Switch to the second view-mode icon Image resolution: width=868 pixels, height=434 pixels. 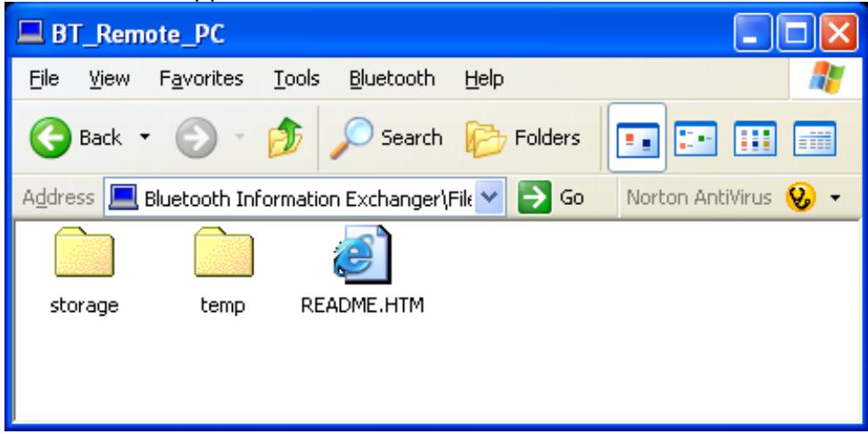point(696,138)
